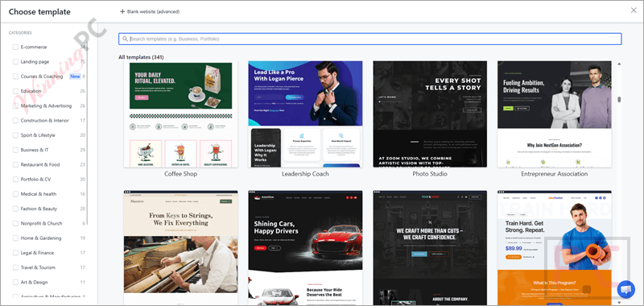Choose Entrepreneur Association template thumbnail
The height and width of the screenshot is (306, 644).
tap(555, 114)
